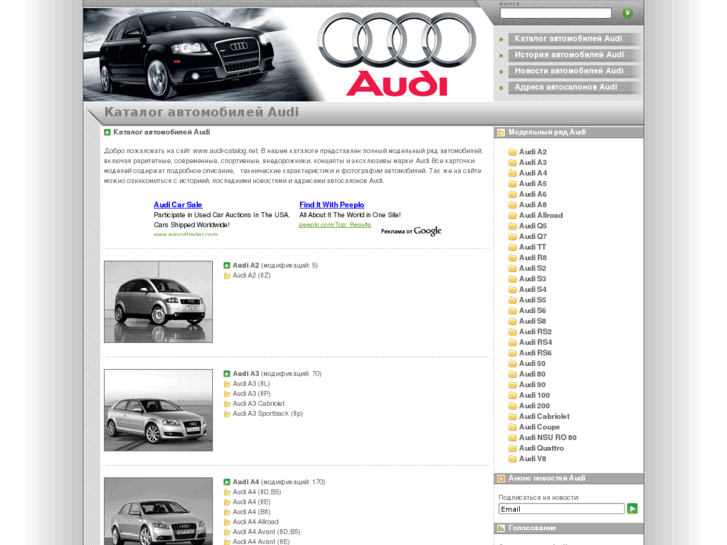Click the green arrow icon beside Audi A3 heading
The width and height of the screenshot is (727, 545).
click(227, 374)
